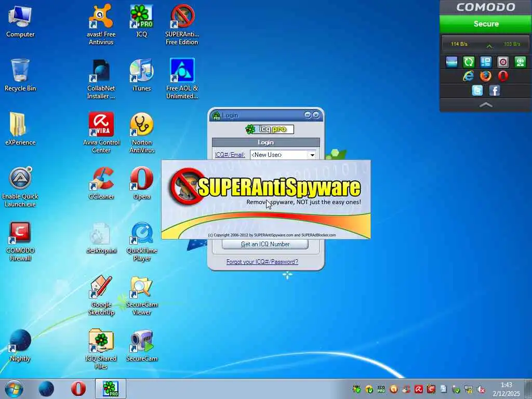
Task: Select CollabNet Installer shortcut
Action: 101,79
